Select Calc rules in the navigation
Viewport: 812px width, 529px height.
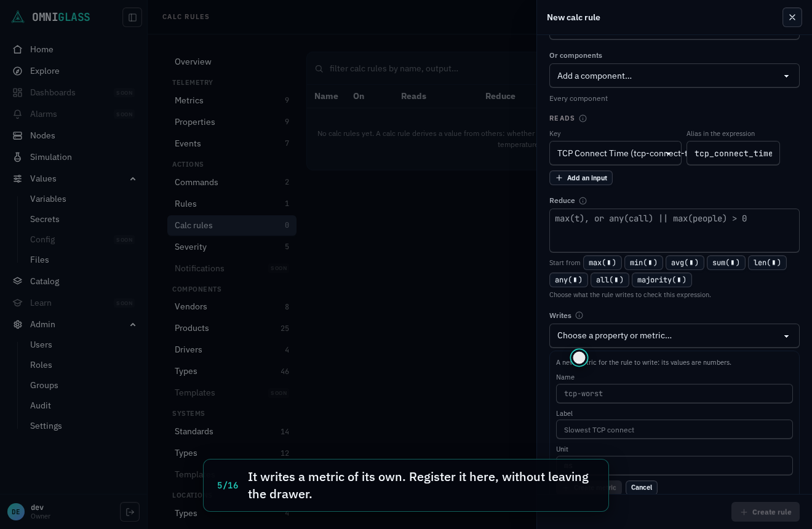232,225
